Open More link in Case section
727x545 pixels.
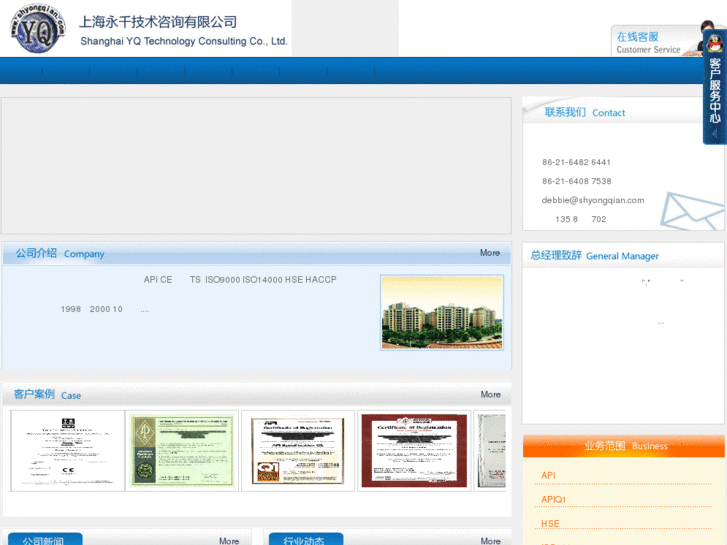click(x=490, y=394)
